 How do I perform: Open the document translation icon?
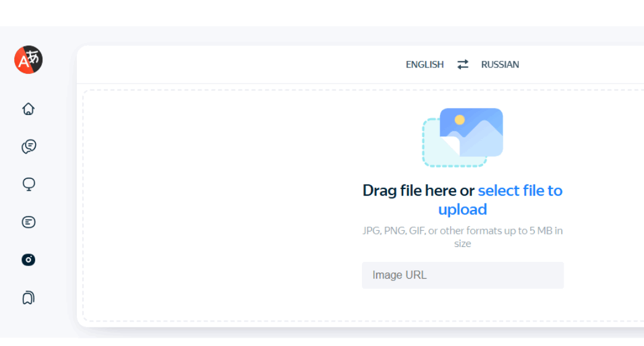click(x=28, y=221)
